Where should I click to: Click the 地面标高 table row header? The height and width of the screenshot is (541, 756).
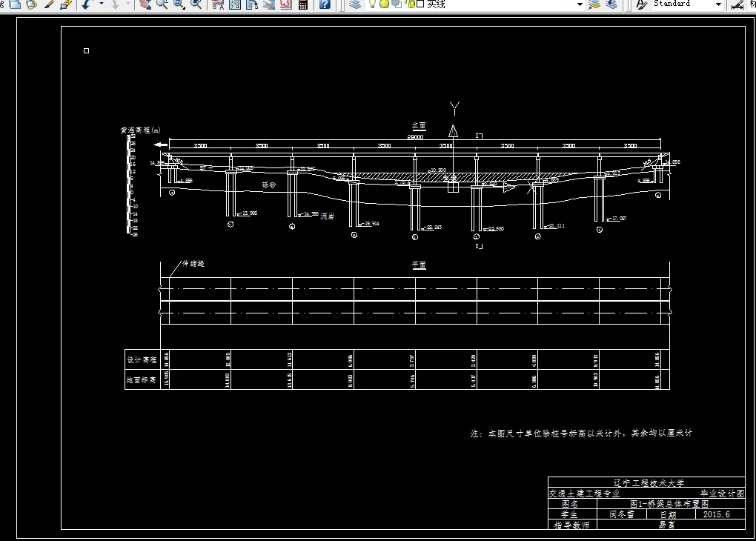(142, 380)
